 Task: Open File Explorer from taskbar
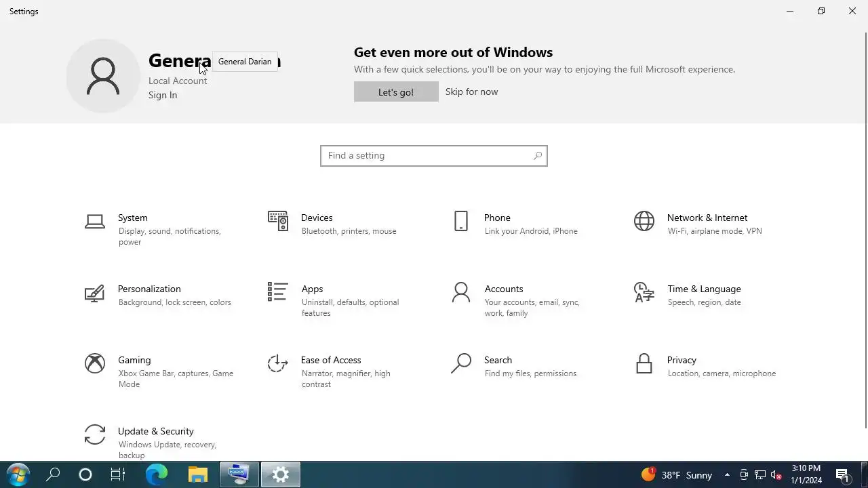click(x=198, y=474)
